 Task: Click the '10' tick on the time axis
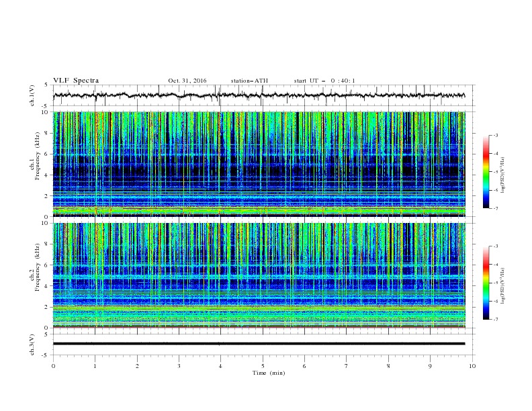pos(472,366)
